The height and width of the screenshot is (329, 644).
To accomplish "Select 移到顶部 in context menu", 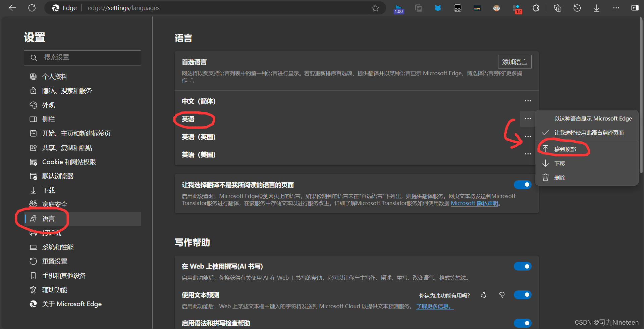I will pos(587,149).
